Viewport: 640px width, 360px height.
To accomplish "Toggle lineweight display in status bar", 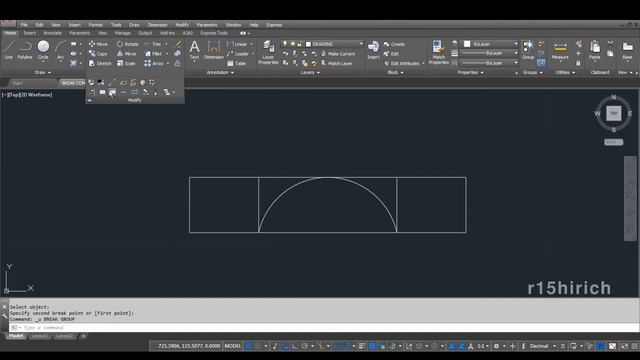I will [362, 346].
